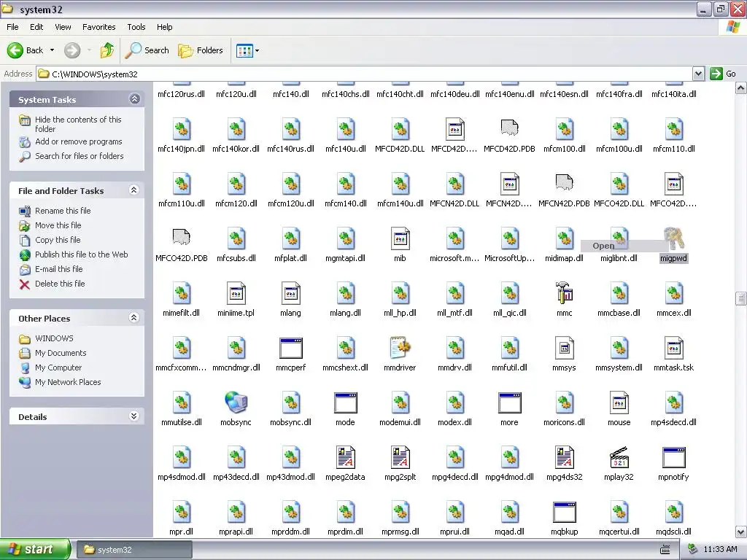
Task: Open the Tools menu
Action: (x=136, y=27)
